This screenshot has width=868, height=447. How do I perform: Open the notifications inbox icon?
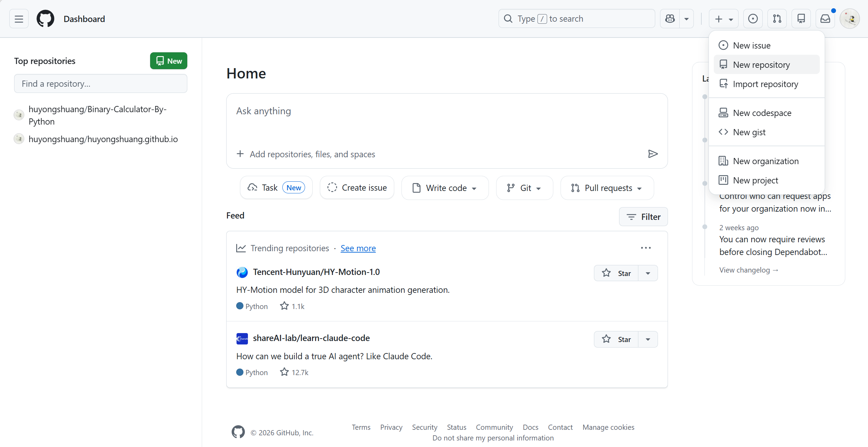(825, 19)
